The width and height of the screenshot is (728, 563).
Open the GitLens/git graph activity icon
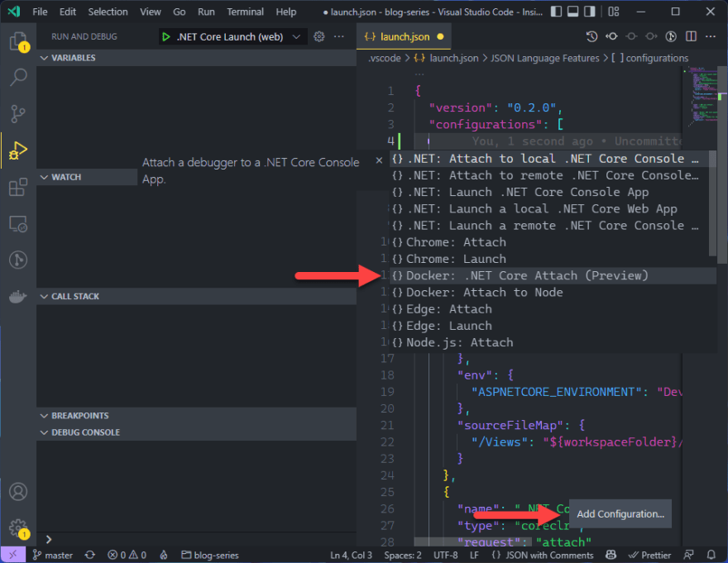[18, 260]
